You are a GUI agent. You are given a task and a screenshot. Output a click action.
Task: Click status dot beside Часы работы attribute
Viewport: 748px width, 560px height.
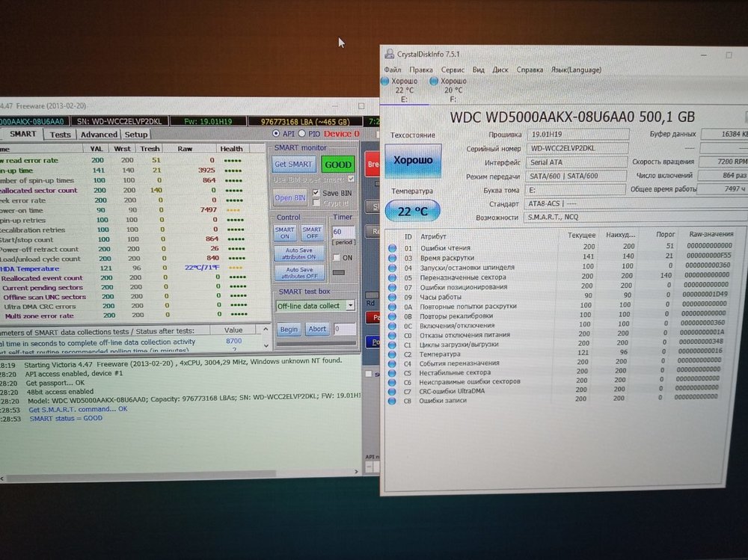(391, 296)
